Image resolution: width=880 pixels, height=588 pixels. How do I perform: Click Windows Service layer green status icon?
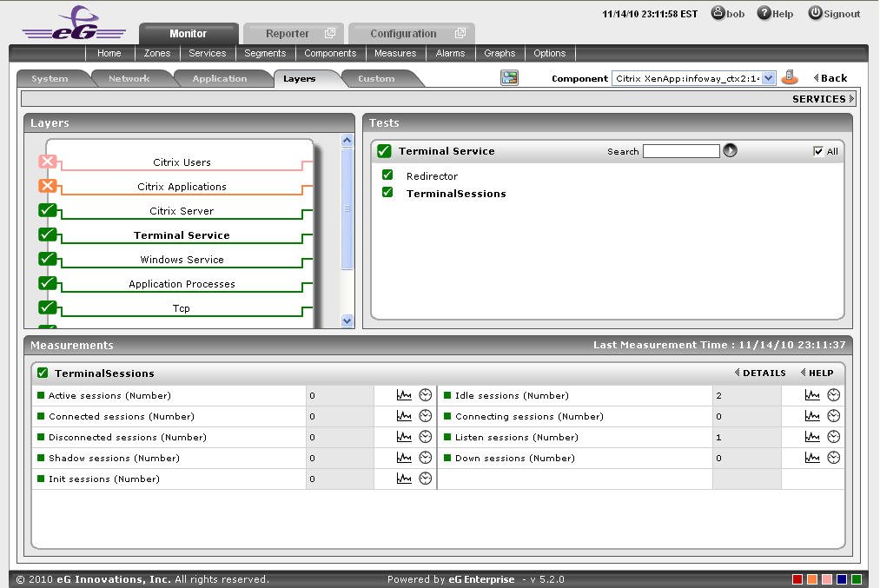[48, 259]
